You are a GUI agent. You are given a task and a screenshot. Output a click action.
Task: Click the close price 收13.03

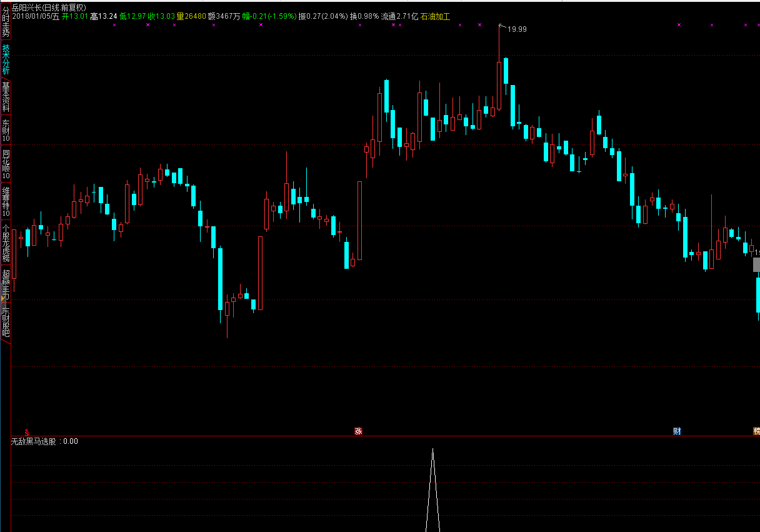pos(161,16)
